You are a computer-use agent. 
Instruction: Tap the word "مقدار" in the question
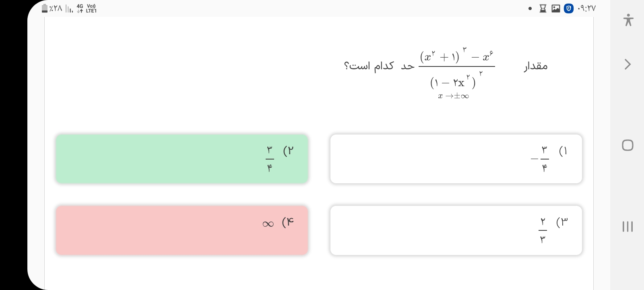[536, 66]
